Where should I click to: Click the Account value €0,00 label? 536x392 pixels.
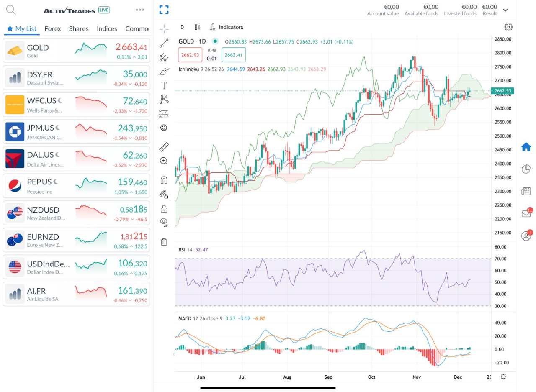pyautogui.click(x=383, y=10)
